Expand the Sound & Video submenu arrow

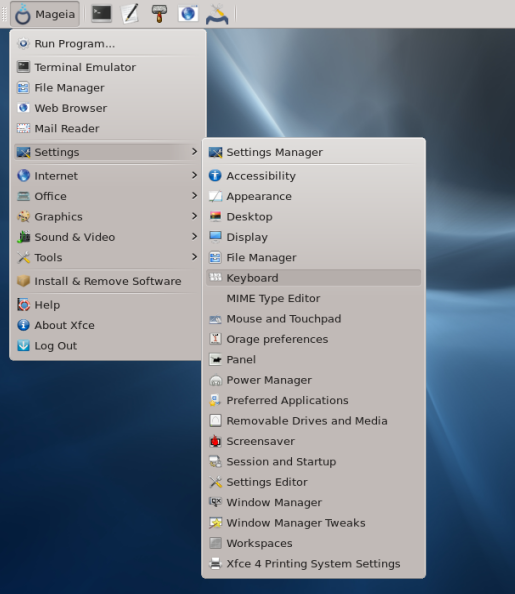(194, 237)
